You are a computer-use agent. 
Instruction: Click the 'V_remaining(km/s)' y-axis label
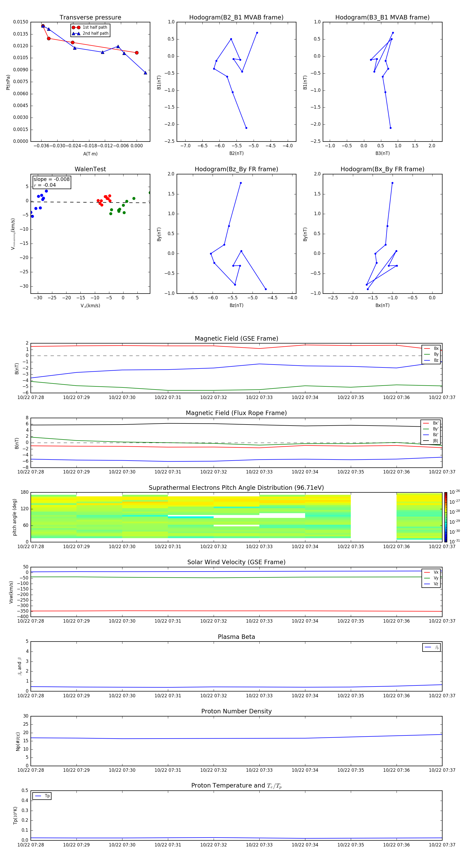click(x=13, y=234)
